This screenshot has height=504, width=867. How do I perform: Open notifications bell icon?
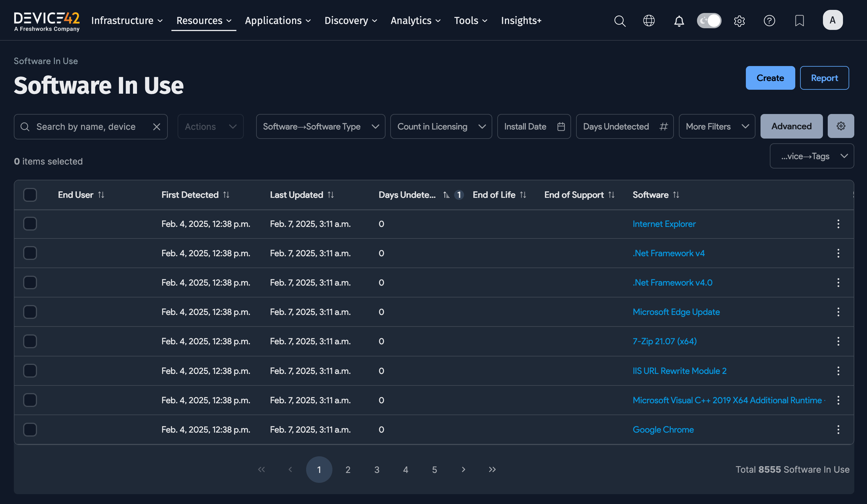coord(679,21)
